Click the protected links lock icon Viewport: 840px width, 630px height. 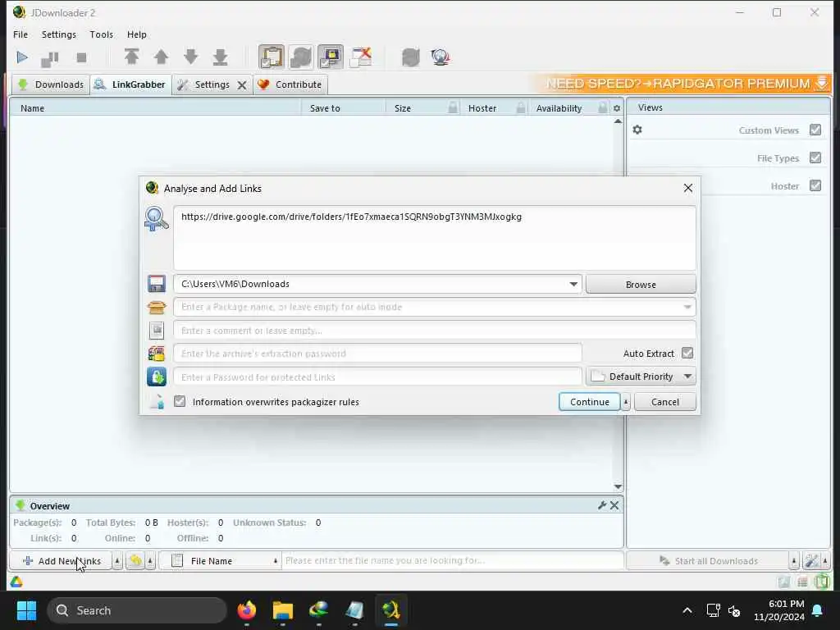157,377
